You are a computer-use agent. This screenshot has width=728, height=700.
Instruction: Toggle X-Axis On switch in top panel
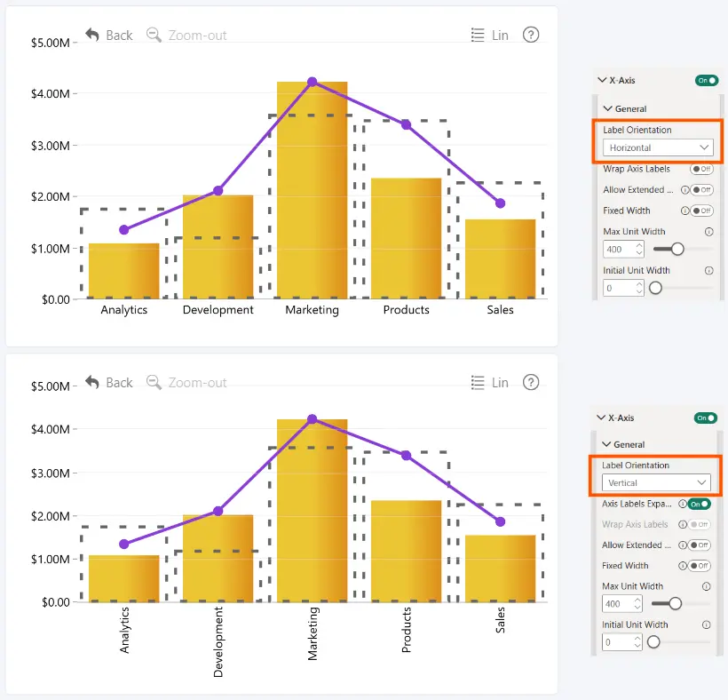707,80
